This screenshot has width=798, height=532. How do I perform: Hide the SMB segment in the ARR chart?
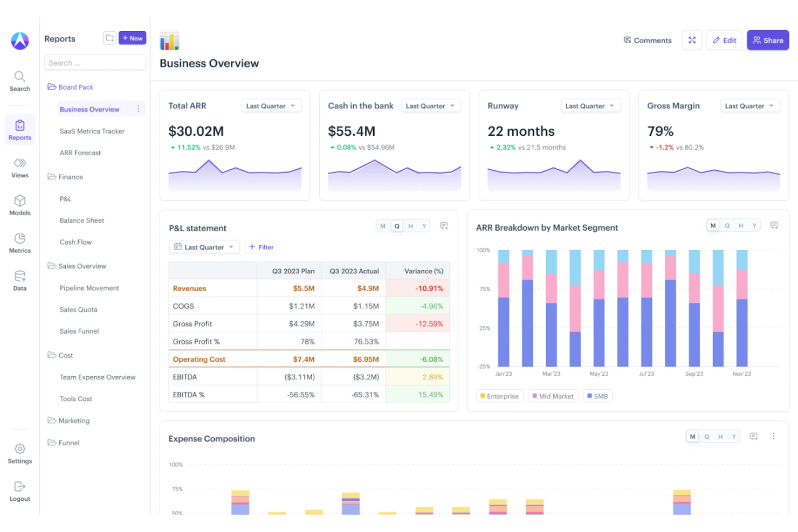597,396
